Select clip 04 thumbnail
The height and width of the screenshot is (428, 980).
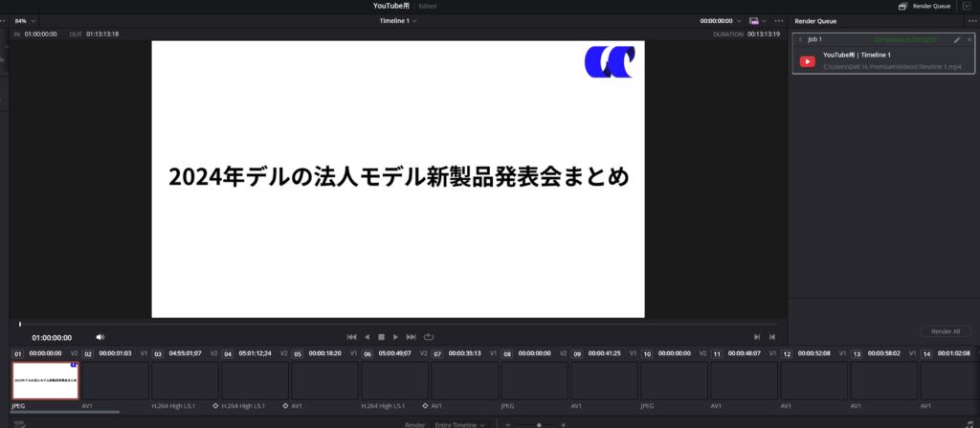click(x=255, y=380)
